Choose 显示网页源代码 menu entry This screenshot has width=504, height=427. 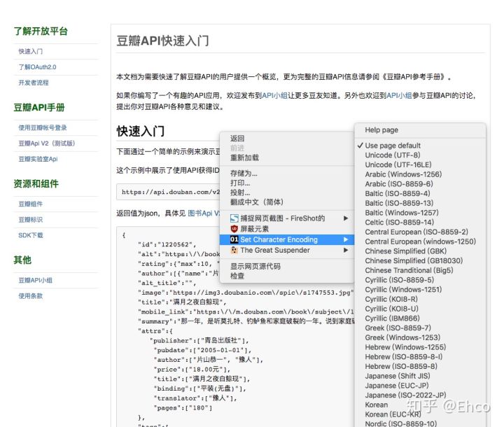(x=255, y=266)
